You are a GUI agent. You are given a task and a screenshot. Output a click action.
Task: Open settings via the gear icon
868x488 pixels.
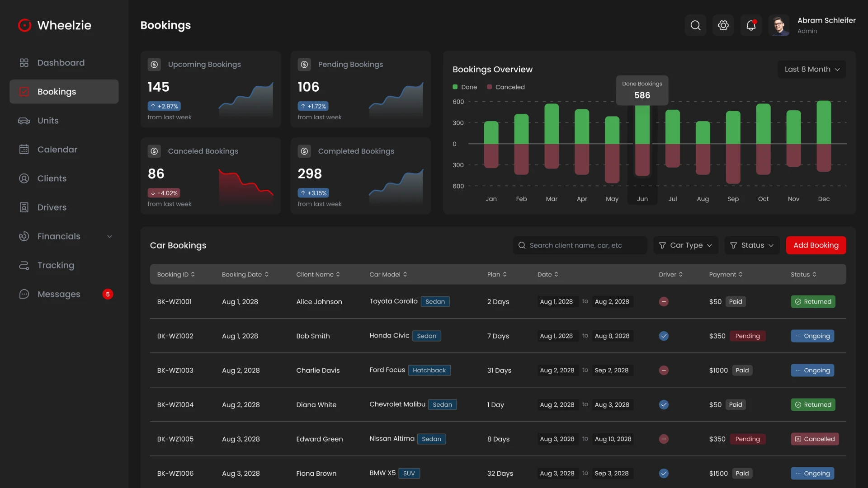[x=723, y=25]
